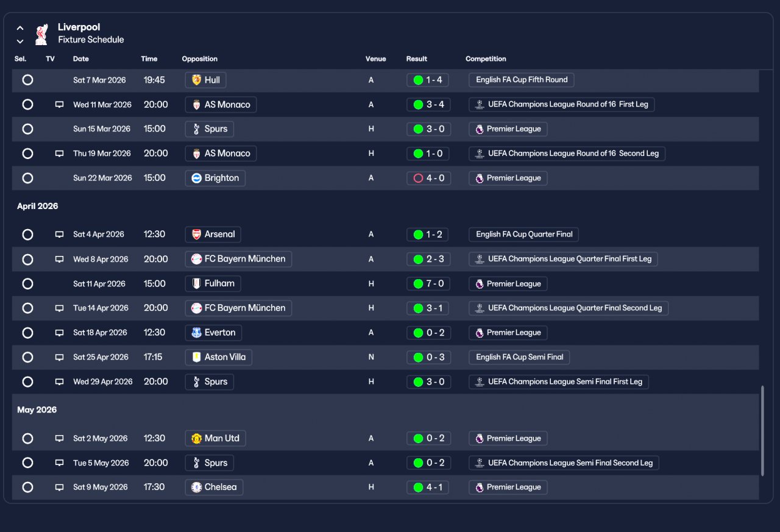The width and height of the screenshot is (780, 532).
Task: Select the radio button for the Hull fixture
Action: (27, 80)
